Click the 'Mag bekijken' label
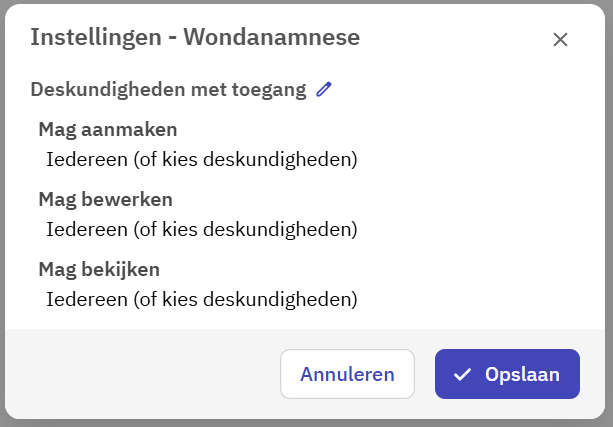 [x=99, y=269]
